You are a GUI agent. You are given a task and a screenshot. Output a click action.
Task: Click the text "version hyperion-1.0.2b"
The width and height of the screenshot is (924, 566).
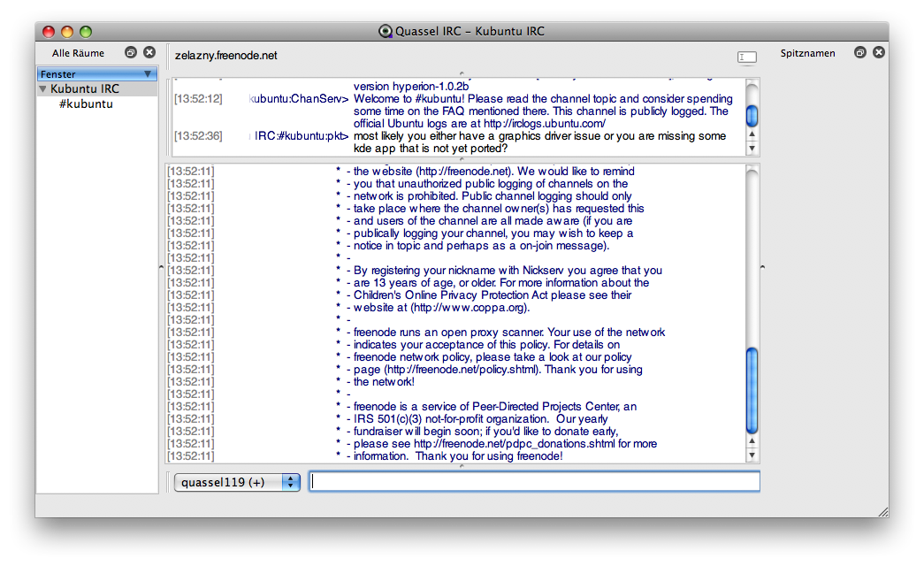[x=411, y=87]
